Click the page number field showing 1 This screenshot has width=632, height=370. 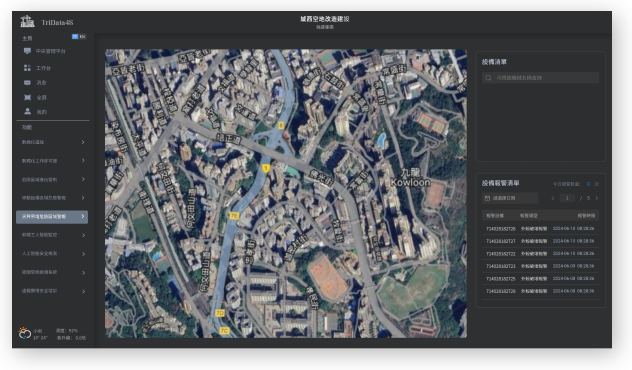tap(567, 198)
